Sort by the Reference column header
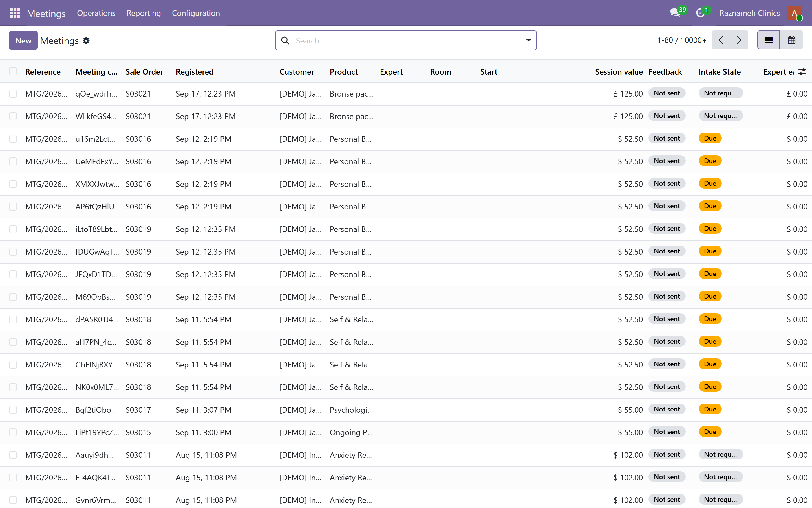The image size is (812, 508). point(43,72)
